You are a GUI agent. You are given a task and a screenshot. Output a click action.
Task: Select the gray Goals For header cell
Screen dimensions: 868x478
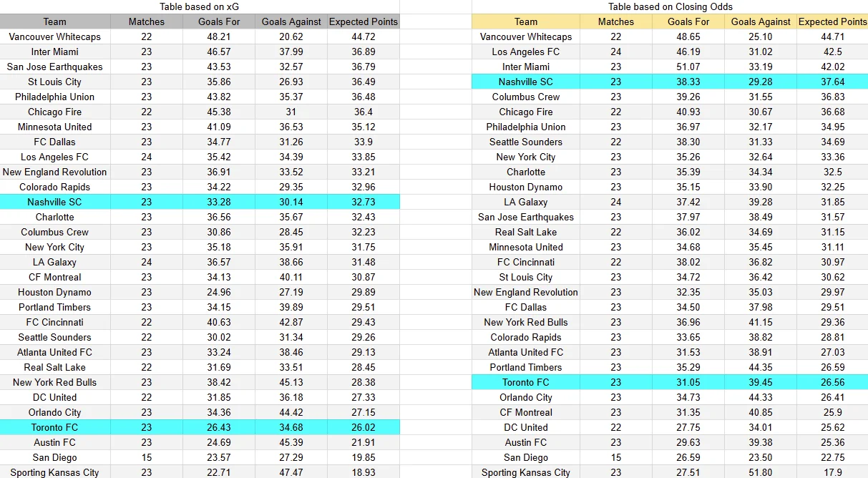coord(219,21)
